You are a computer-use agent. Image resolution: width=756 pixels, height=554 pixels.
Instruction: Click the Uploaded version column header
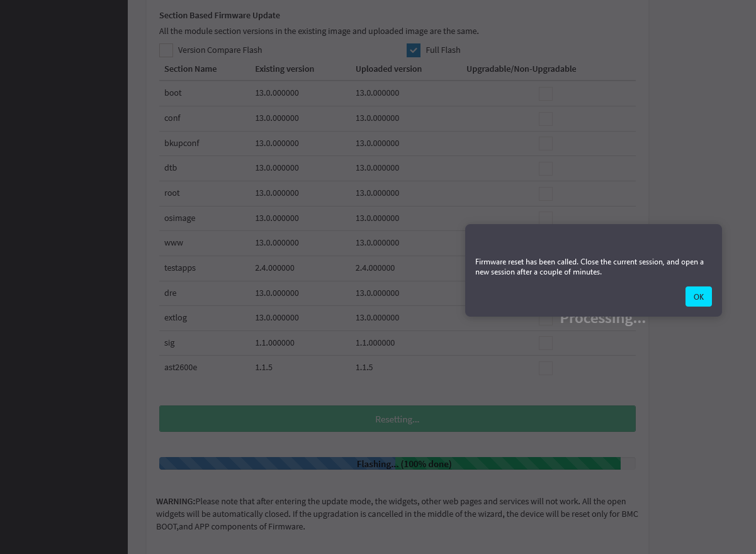[388, 69]
